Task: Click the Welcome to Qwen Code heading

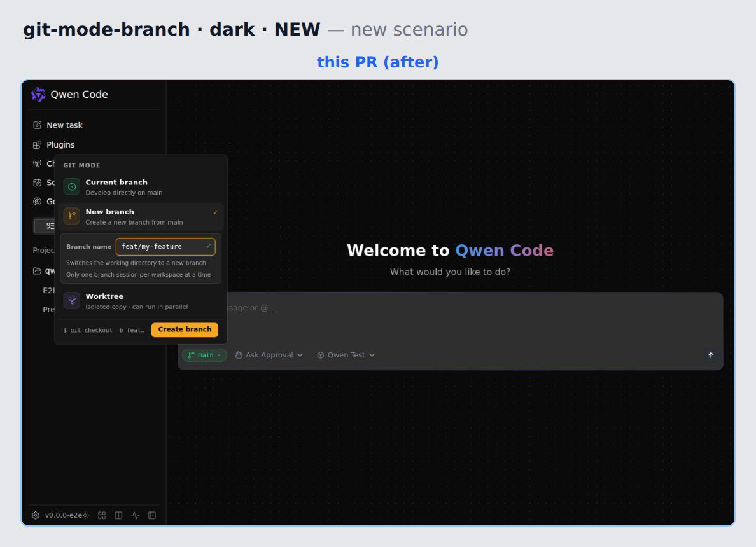Action: coord(450,250)
